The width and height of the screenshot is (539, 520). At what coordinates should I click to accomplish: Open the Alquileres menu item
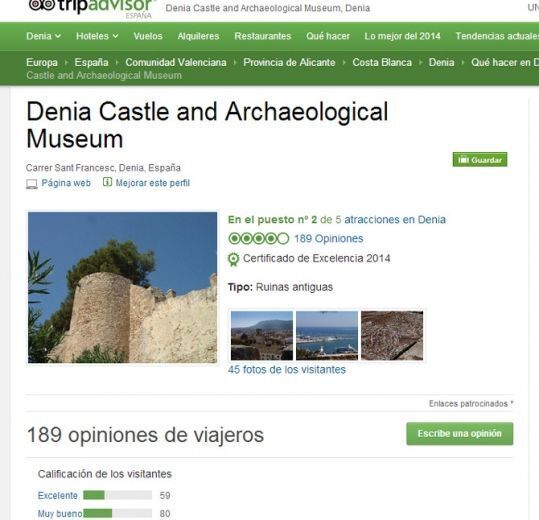(x=198, y=36)
